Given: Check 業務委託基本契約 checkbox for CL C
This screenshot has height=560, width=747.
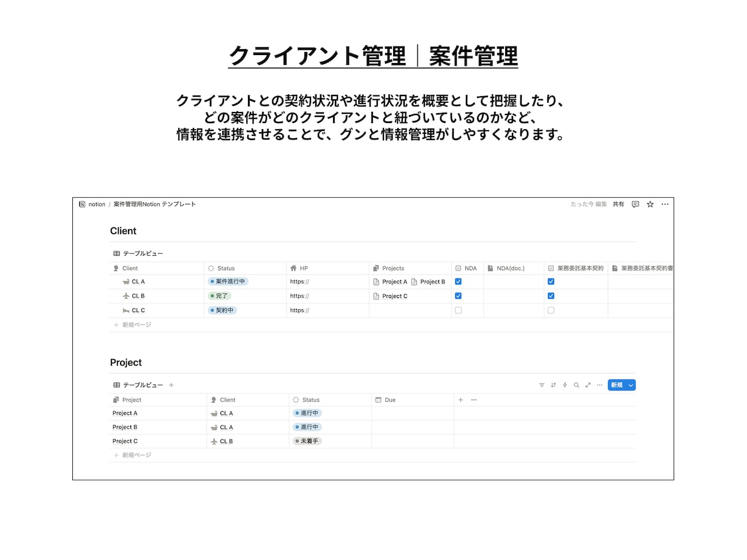Looking at the screenshot, I should (551, 310).
